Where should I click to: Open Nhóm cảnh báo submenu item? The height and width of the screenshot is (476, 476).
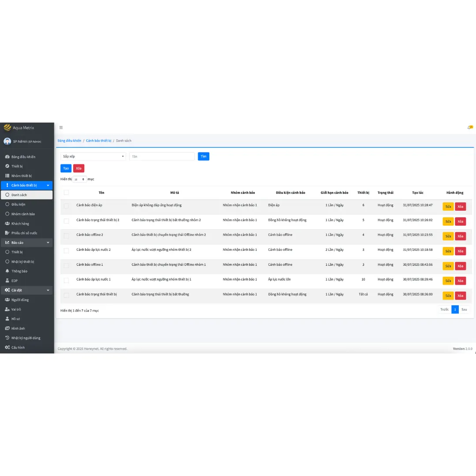tap(23, 214)
